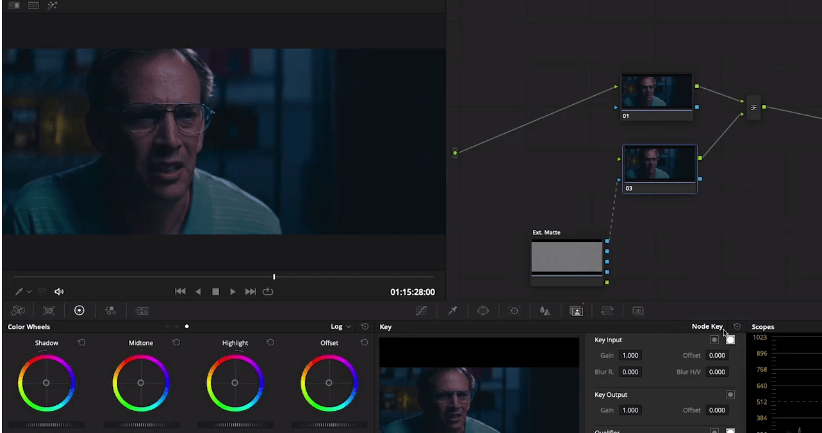Toggle the Key Input invert button

[x=714, y=340]
